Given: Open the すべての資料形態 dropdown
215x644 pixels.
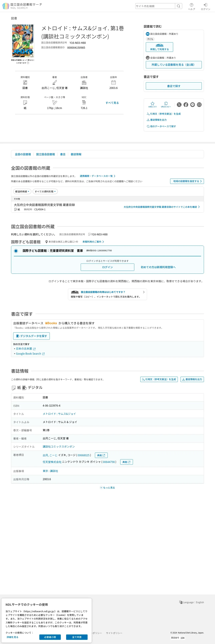Looking at the screenshot, I should pos(45,191).
